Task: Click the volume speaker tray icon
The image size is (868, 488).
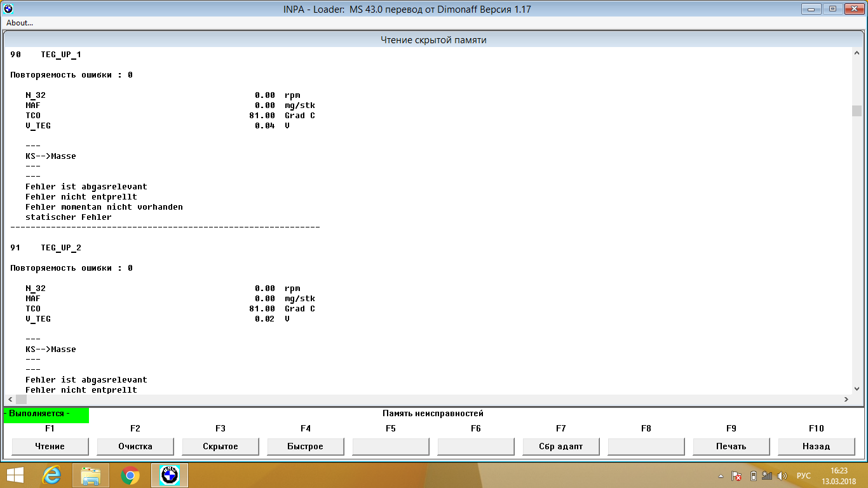Action: [x=782, y=475]
